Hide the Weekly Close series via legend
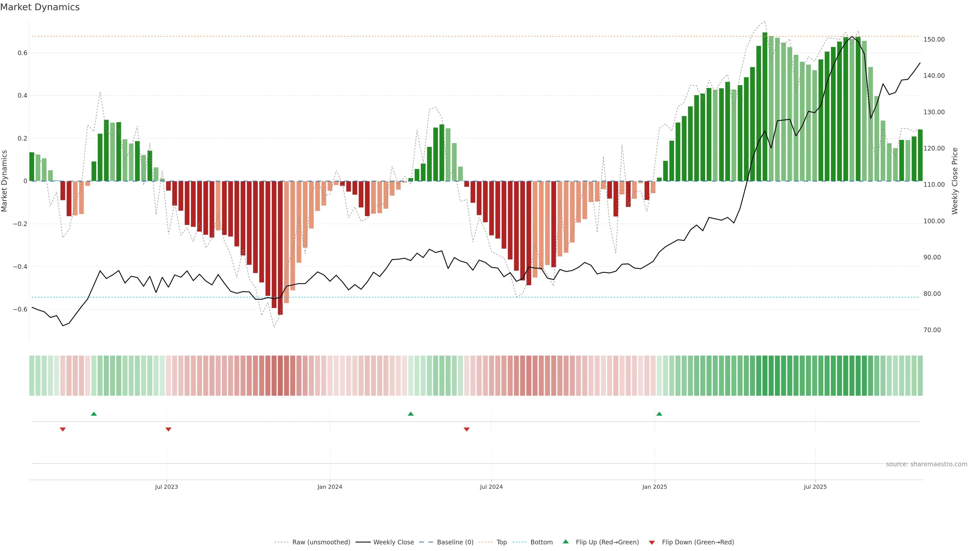 393,542
